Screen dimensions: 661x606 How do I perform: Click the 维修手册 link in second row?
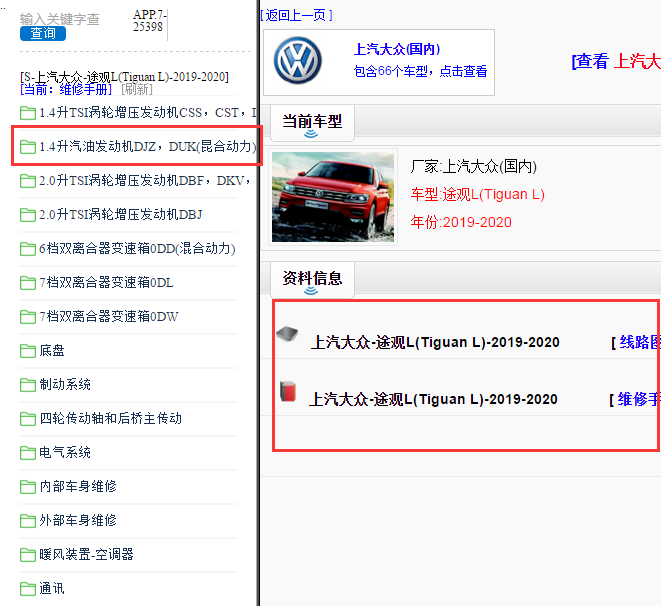coord(638,399)
